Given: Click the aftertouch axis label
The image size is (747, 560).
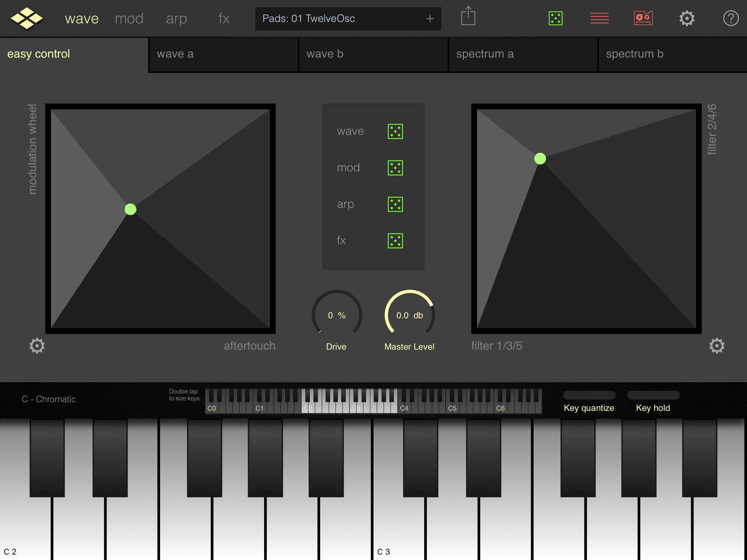Looking at the screenshot, I should 249,346.
